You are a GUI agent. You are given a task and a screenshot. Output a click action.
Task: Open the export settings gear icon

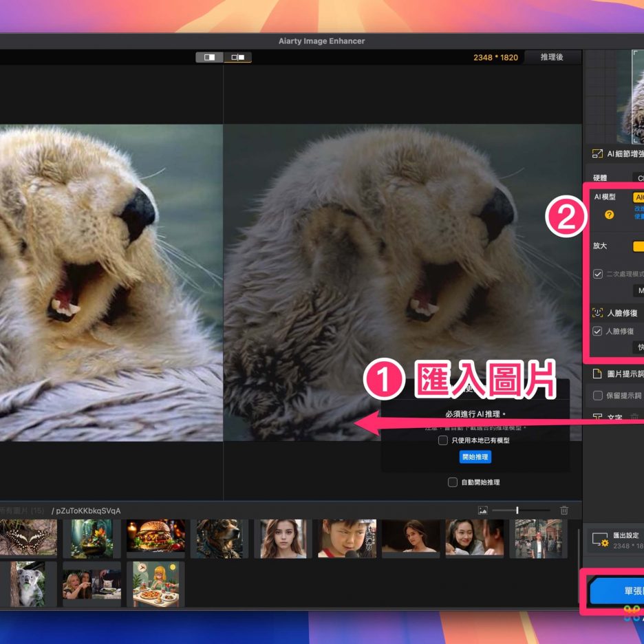tap(600, 539)
